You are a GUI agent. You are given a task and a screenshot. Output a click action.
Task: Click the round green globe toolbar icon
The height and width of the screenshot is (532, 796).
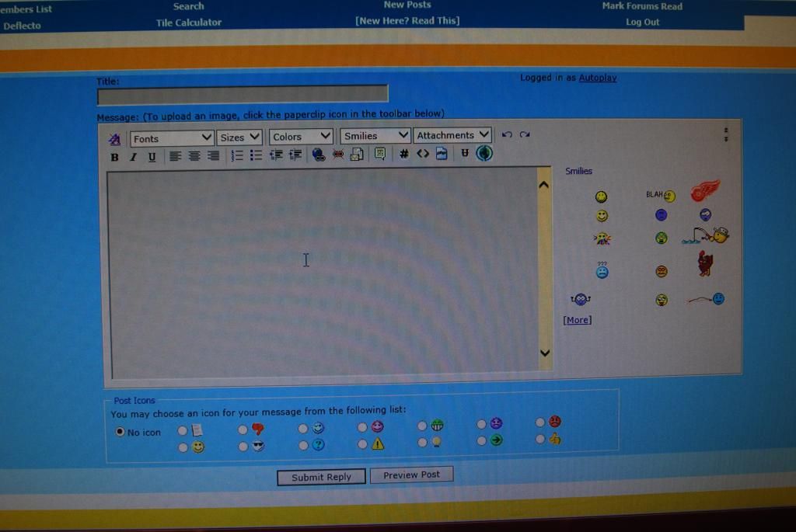pyautogui.click(x=484, y=153)
